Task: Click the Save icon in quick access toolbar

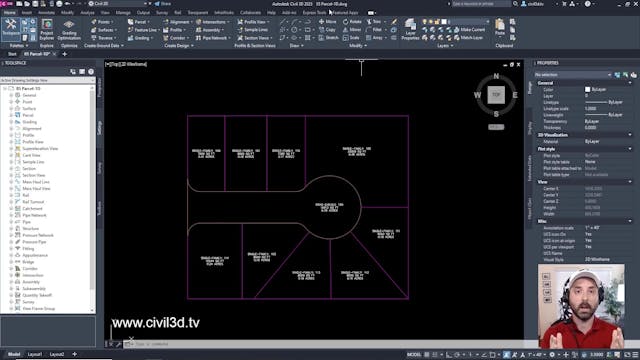Action: pyautogui.click(x=36, y=4)
